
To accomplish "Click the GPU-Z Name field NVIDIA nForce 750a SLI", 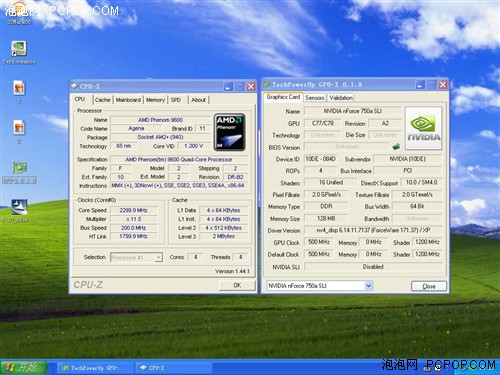I will pyautogui.click(x=353, y=111).
